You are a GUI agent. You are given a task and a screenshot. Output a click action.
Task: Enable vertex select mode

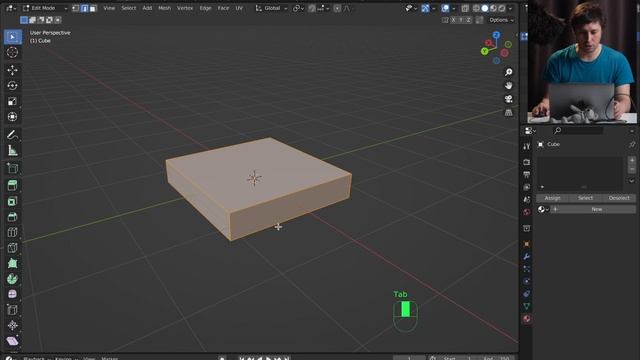[x=76, y=8]
